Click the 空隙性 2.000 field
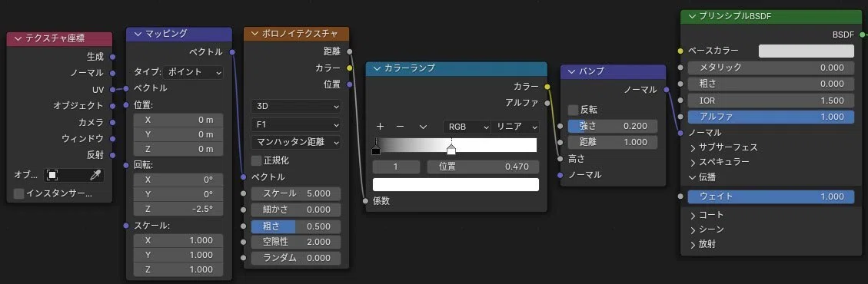The image size is (868, 284). coord(296,242)
